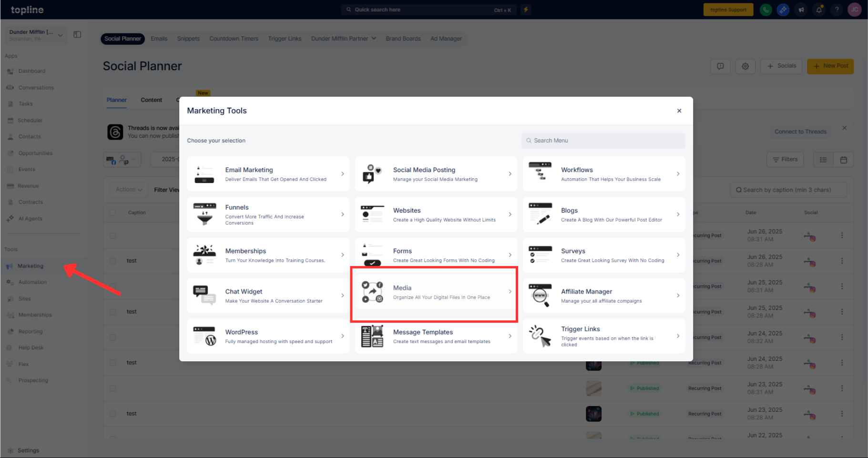Click the chevron on the Websites card
Screen dimensions: 868x458
[510, 214]
